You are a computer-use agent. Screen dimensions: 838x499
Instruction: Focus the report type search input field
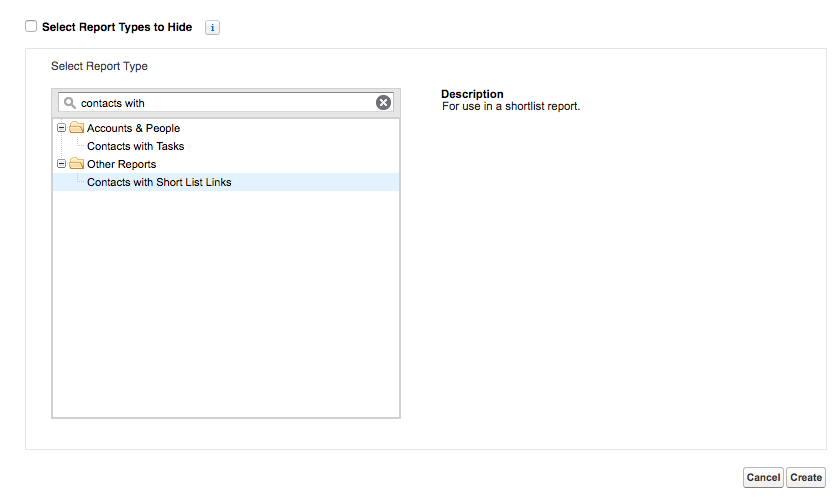(226, 103)
